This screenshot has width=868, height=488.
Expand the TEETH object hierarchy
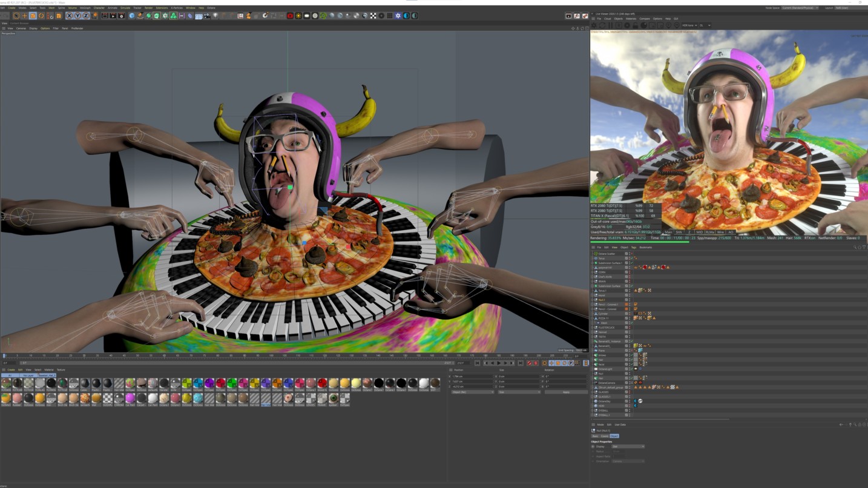click(593, 337)
